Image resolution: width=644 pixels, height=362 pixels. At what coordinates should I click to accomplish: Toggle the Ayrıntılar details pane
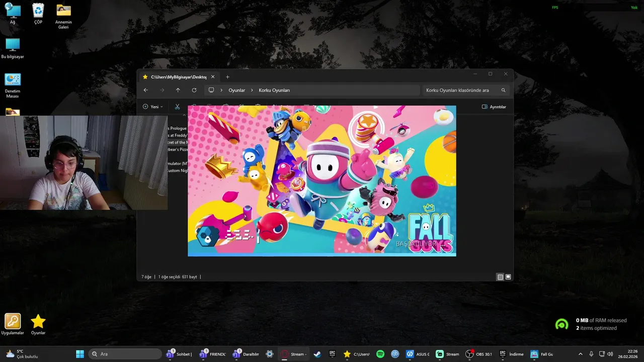(x=494, y=107)
